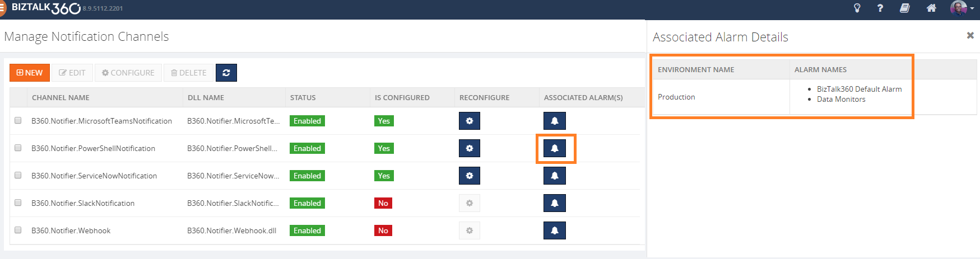980x259 pixels.
Task: Click B360.Notifier.PowerShellNotification channel name
Action: click(93, 148)
